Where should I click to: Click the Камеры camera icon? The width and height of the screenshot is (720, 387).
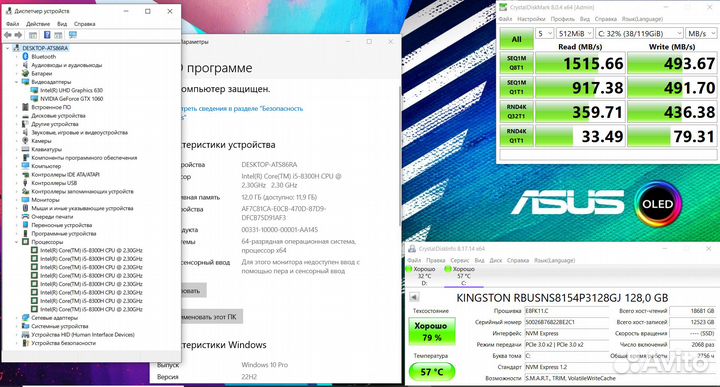point(26,141)
